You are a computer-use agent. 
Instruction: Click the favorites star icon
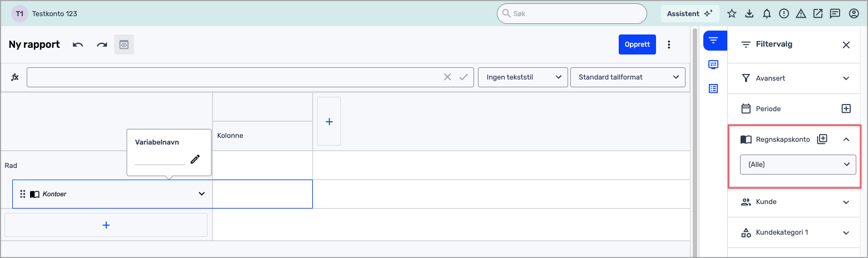[732, 14]
